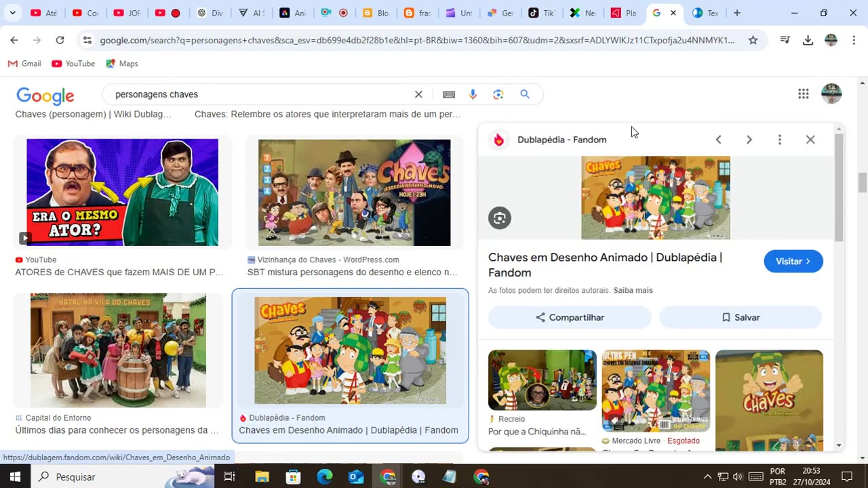Search inside image with the Lens button
Screen dimensions: 868x488
tap(500, 218)
